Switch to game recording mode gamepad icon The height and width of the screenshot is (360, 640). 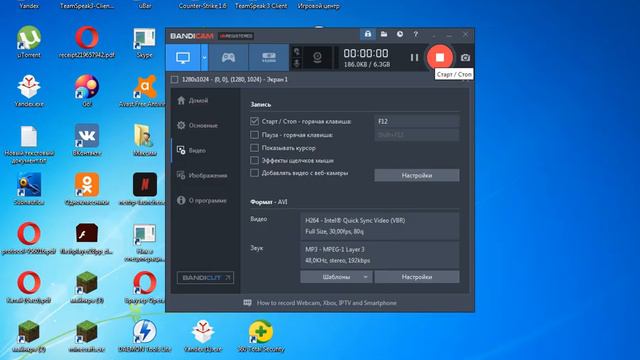[228, 58]
